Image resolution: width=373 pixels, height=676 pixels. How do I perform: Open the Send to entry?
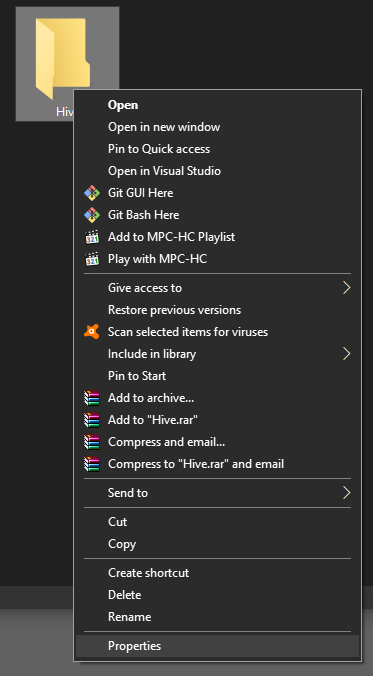coord(217,492)
